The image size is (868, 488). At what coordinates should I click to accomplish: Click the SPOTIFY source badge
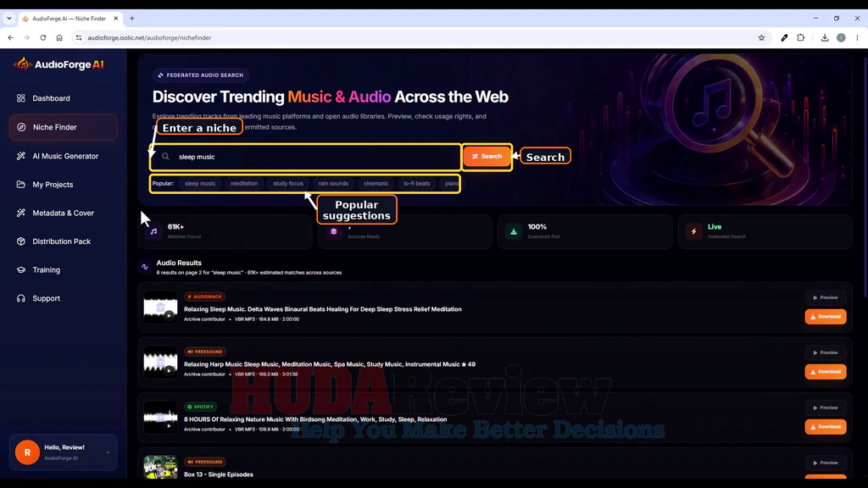[200, 407]
